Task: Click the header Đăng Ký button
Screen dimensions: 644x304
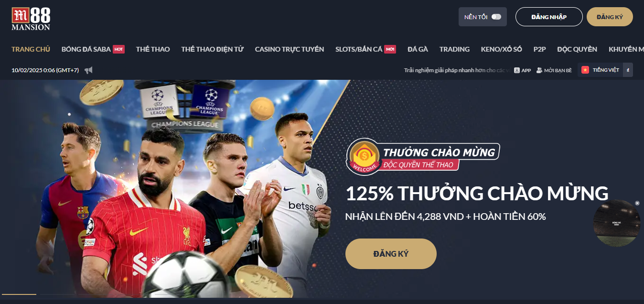Action: pyautogui.click(x=610, y=17)
